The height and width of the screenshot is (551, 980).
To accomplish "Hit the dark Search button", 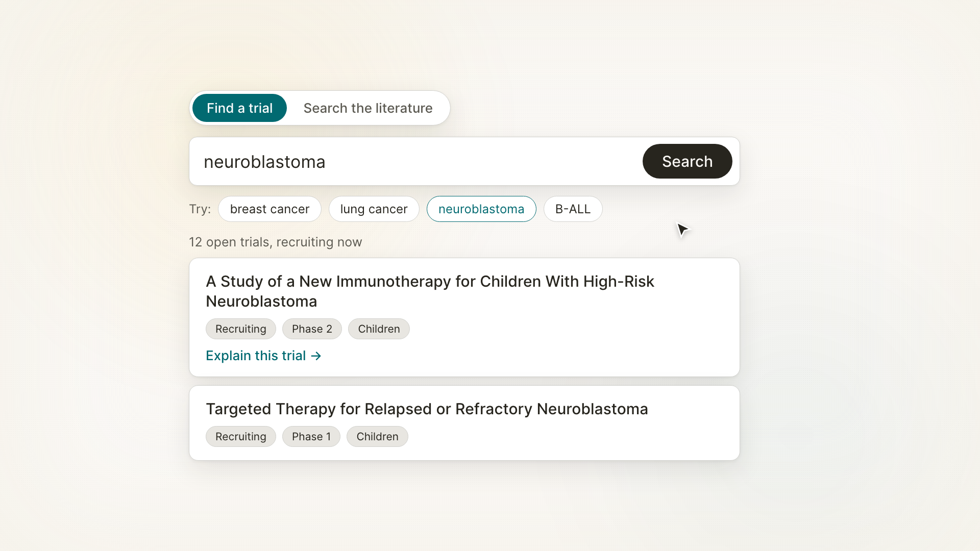I will (x=687, y=161).
